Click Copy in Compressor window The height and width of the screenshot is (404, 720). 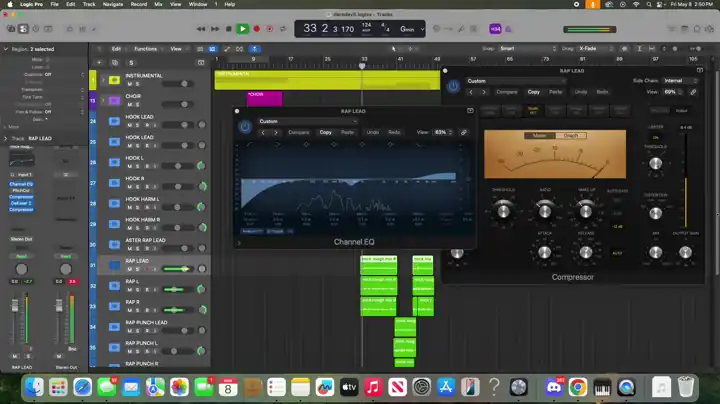(534, 92)
